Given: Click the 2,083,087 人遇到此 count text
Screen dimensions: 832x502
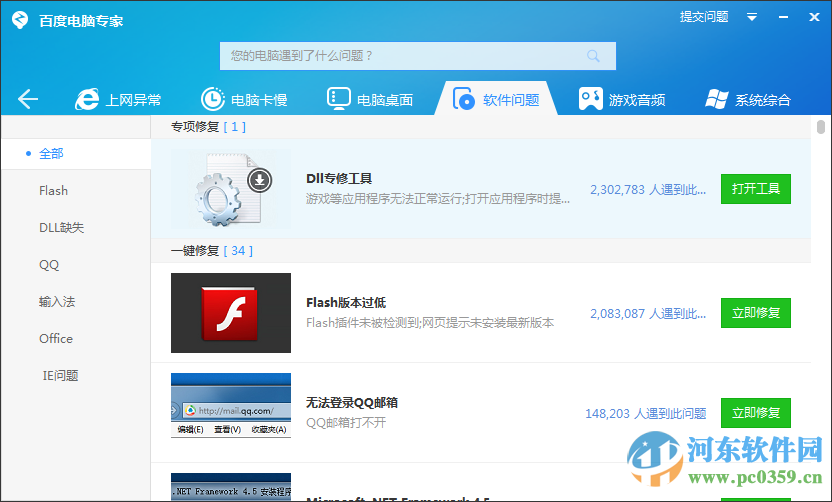Looking at the screenshot, I should [648, 314].
